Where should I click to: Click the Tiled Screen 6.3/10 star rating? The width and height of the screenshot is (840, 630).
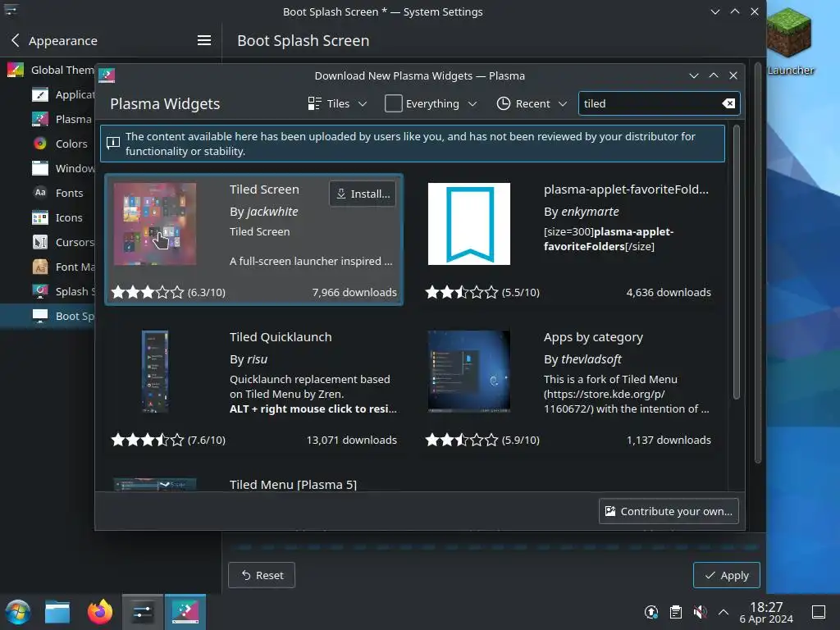click(x=168, y=293)
